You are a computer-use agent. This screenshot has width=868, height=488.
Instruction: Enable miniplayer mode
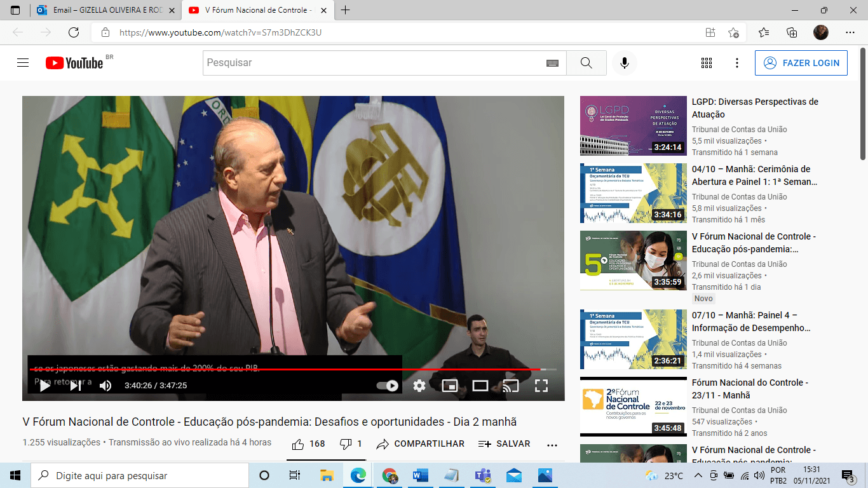[450, 385]
